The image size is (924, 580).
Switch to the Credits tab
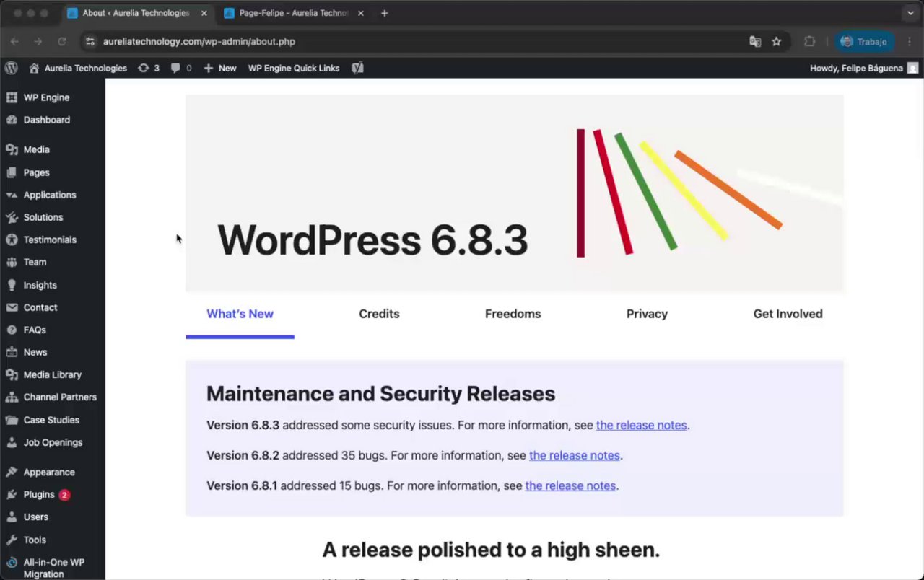tap(379, 314)
